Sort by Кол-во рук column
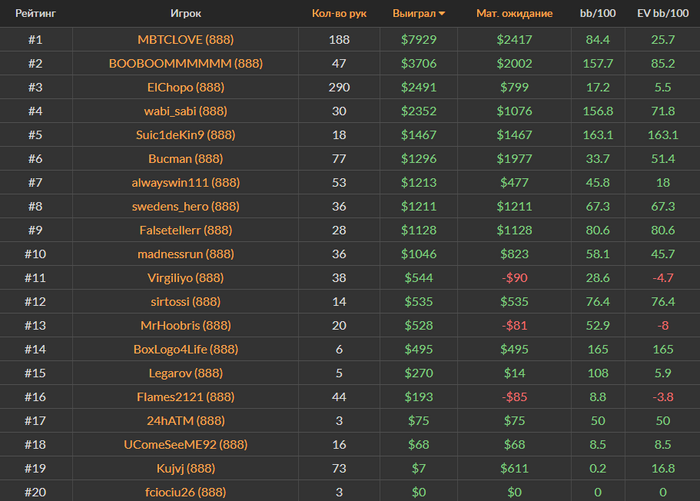 [x=338, y=14]
